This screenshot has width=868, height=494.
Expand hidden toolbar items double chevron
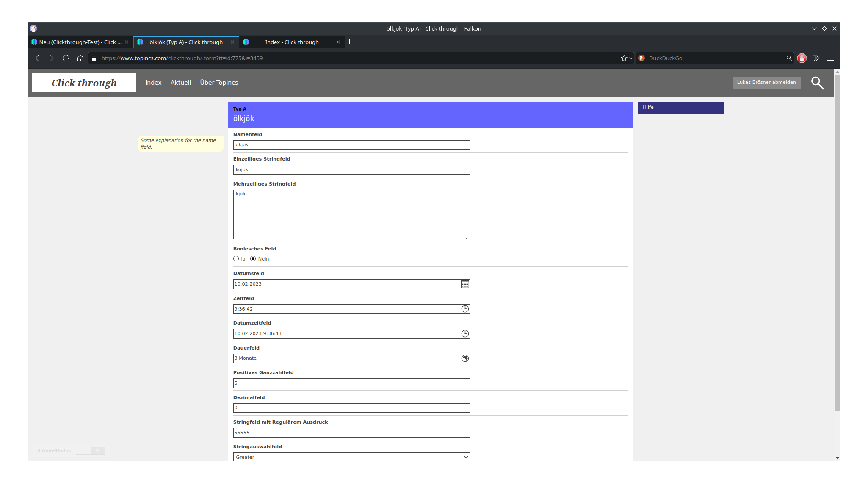click(816, 58)
